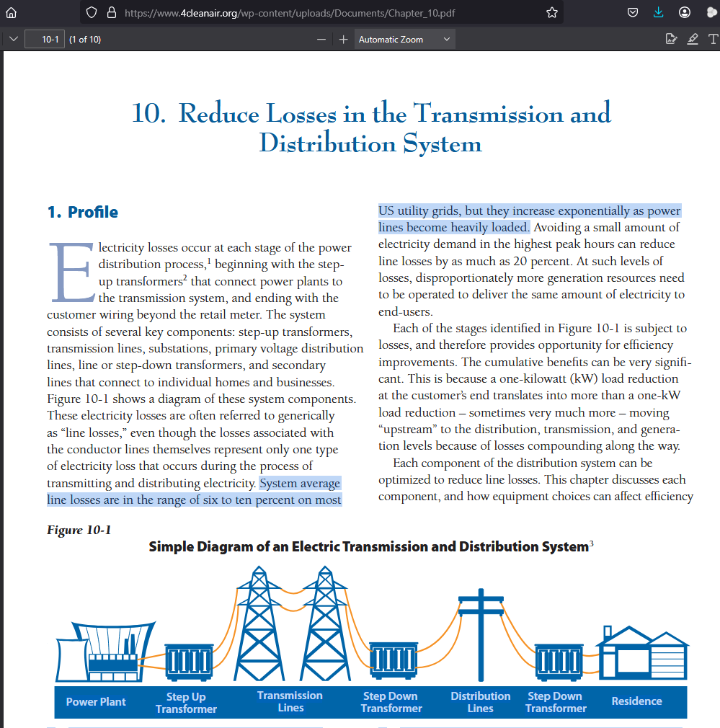The width and height of the screenshot is (720, 728).
Task: Click the highlighted text "US utility grids"
Action: 419,210
